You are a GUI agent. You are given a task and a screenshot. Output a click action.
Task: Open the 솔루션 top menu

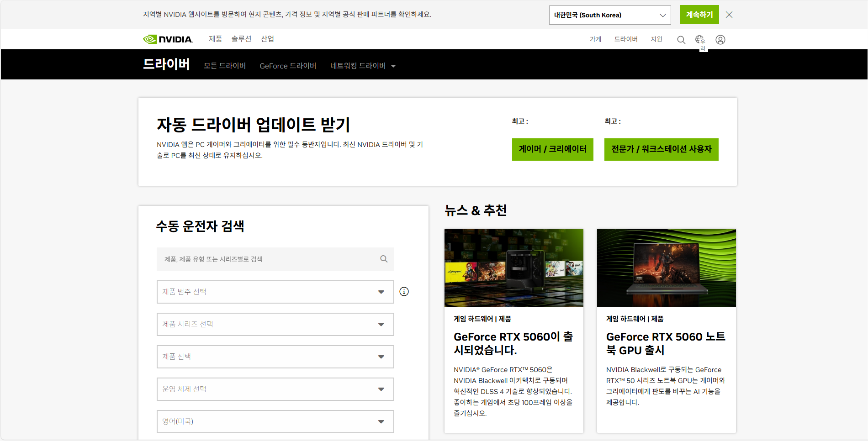click(241, 39)
